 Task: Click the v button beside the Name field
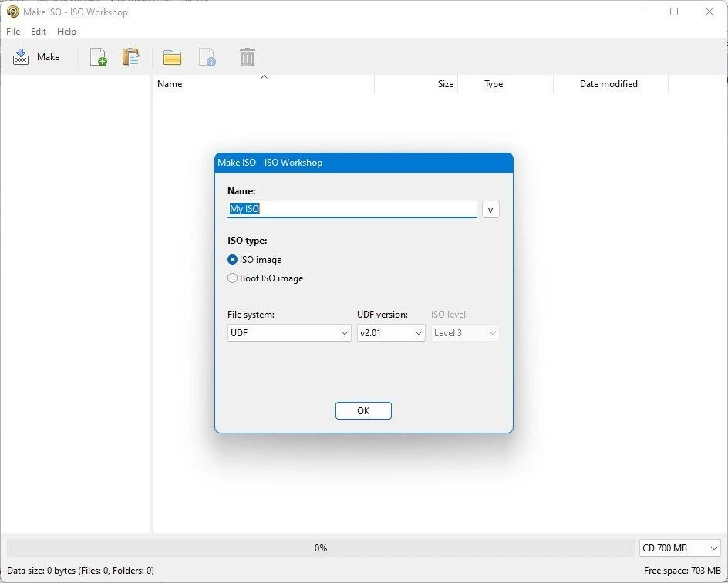490,210
